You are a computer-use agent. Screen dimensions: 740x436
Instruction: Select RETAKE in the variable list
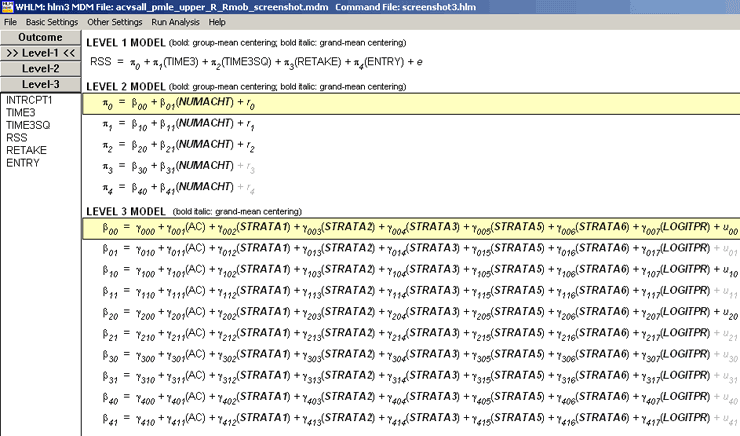(x=26, y=151)
